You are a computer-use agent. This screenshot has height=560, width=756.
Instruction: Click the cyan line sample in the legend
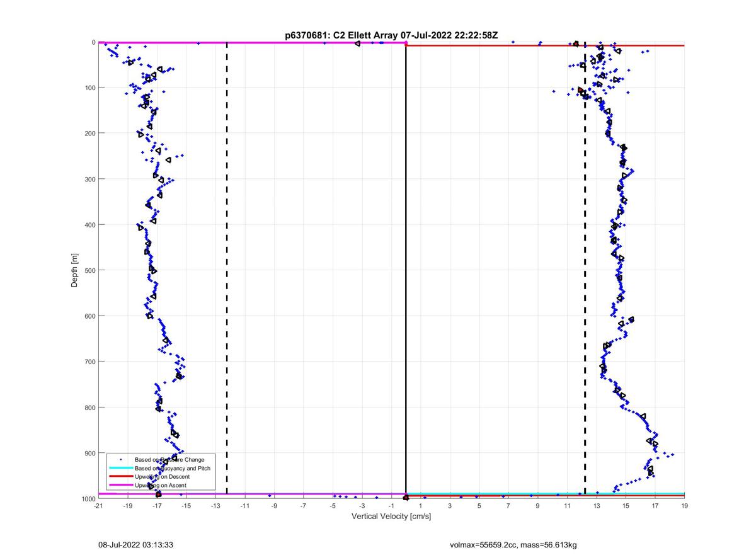pyautogui.click(x=120, y=468)
